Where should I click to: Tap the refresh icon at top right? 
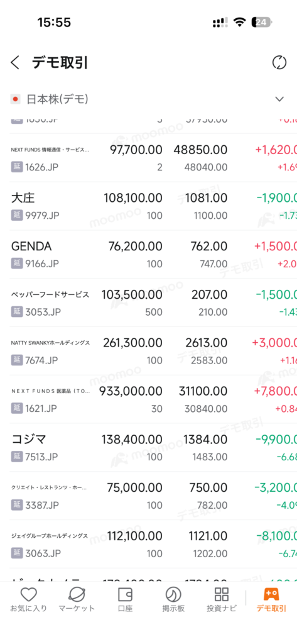click(x=279, y=63)
